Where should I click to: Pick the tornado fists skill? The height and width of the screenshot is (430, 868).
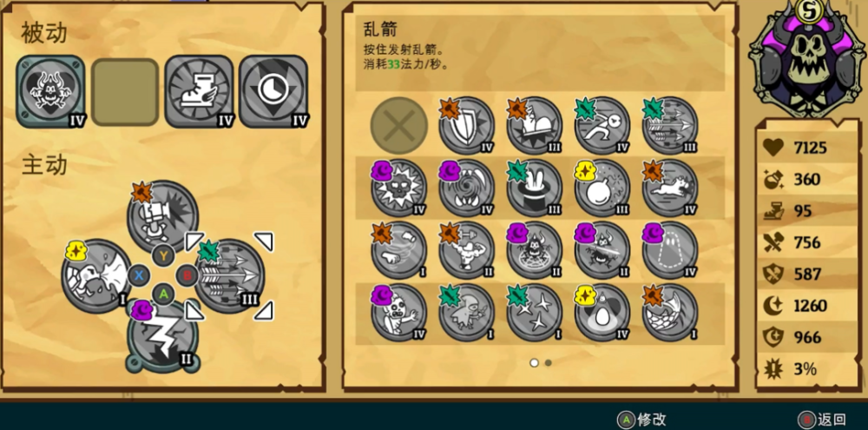tap(399, 250)
